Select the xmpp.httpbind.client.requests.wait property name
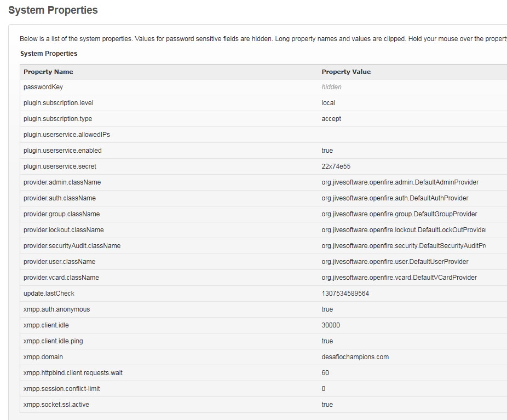 click(x=73, y=372)
